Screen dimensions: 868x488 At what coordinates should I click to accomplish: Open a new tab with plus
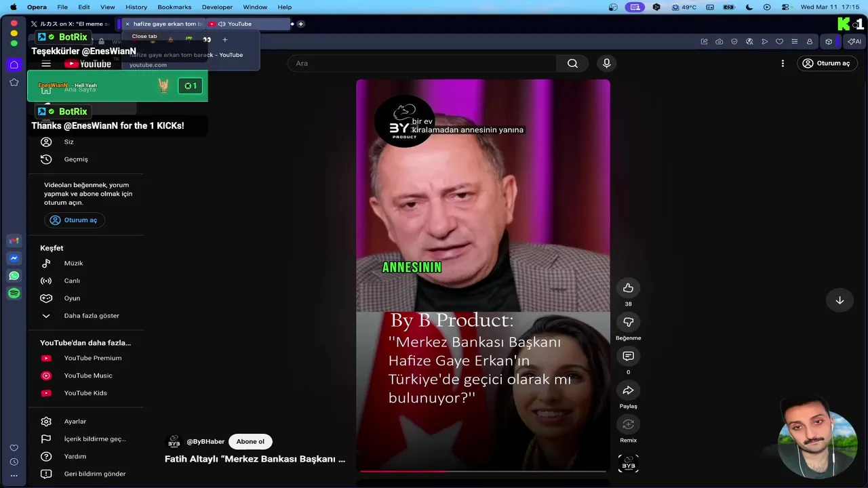(x=301, y=24)
